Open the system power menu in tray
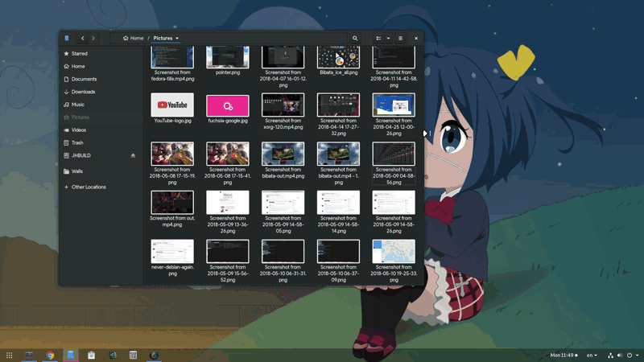This screenshot has width=644, height=362. 631,355
